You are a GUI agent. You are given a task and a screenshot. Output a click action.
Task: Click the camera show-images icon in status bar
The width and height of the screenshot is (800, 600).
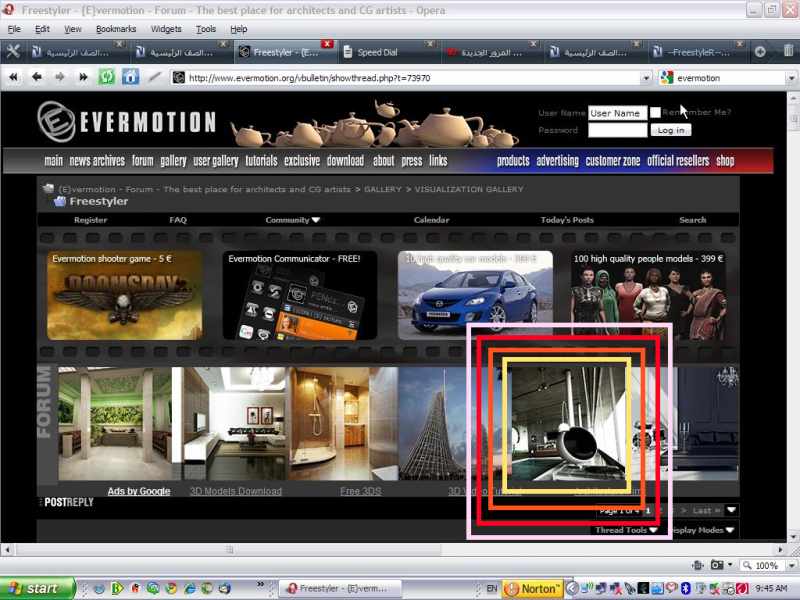[717, 565]
